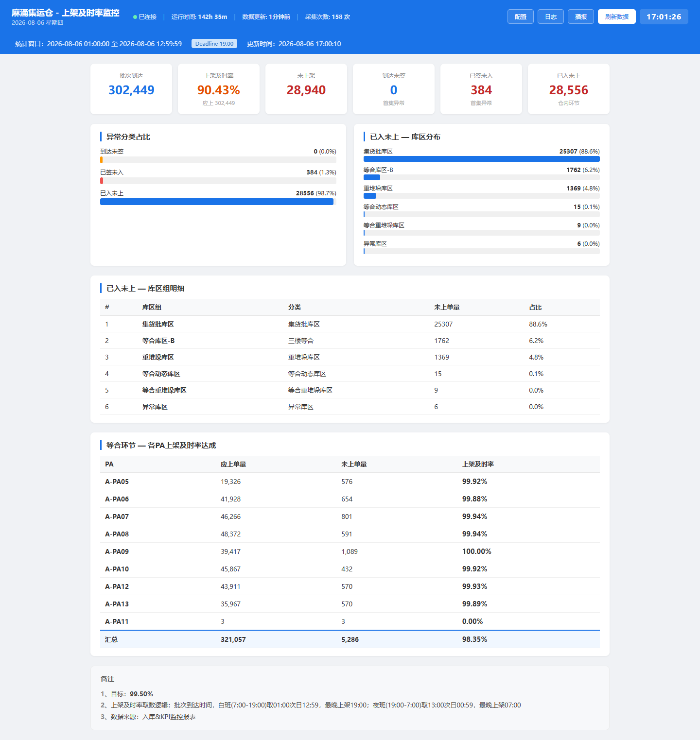Click the 已入未上 blue progress bar
The image size is (700, 740).
tap(217, 202)
